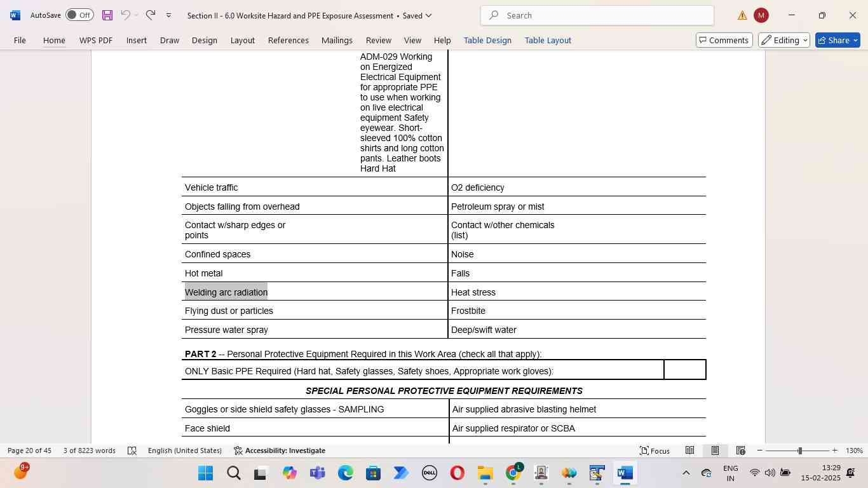Switch to the Review tab

click(x=379, y=40)
